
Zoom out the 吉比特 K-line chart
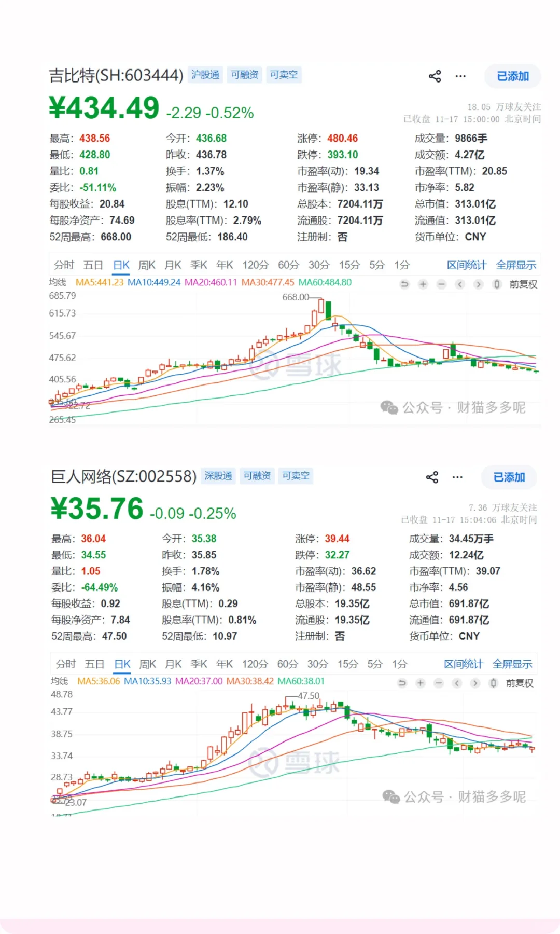click(441, 284)
